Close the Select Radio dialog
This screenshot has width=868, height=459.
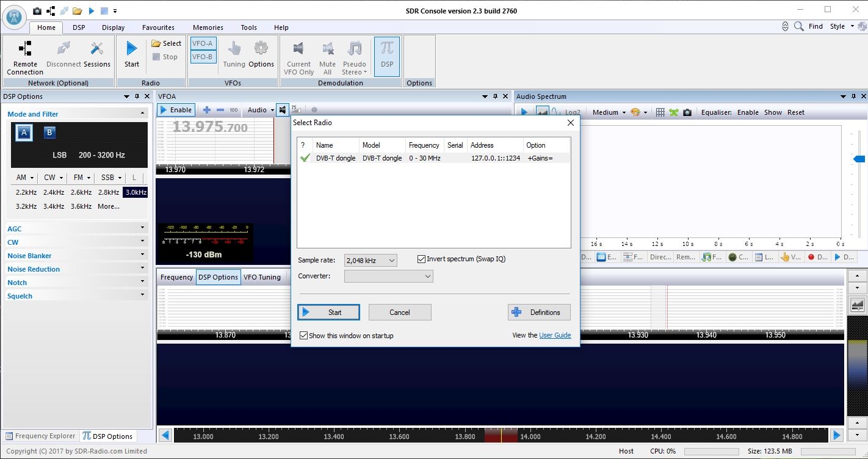point(571,123)
